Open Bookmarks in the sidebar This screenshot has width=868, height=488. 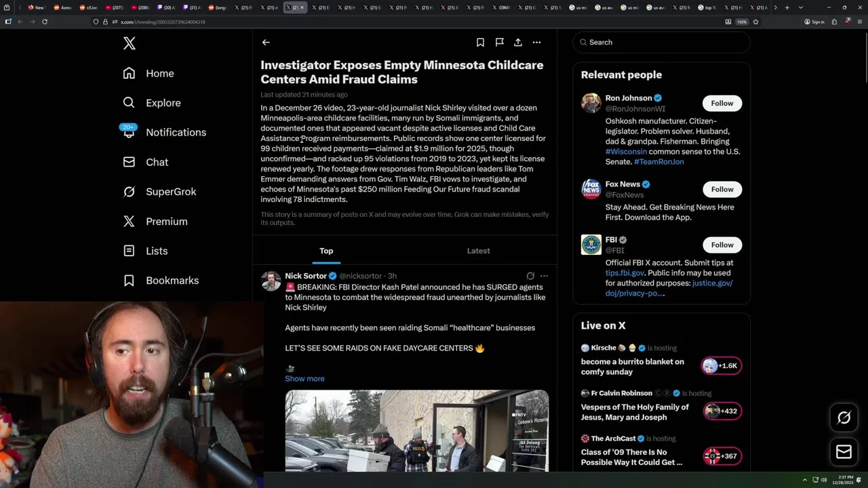pos(161,281)
